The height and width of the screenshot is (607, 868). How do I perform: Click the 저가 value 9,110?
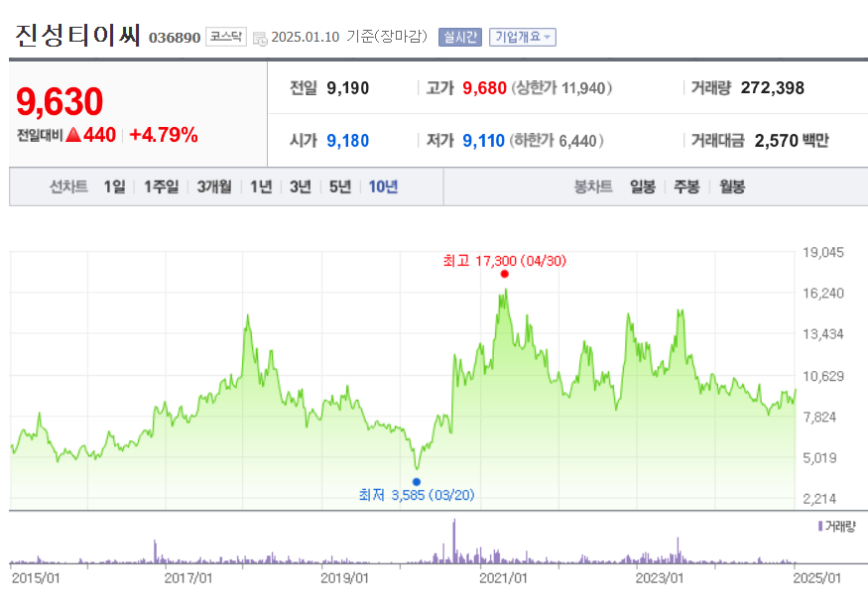483,141
